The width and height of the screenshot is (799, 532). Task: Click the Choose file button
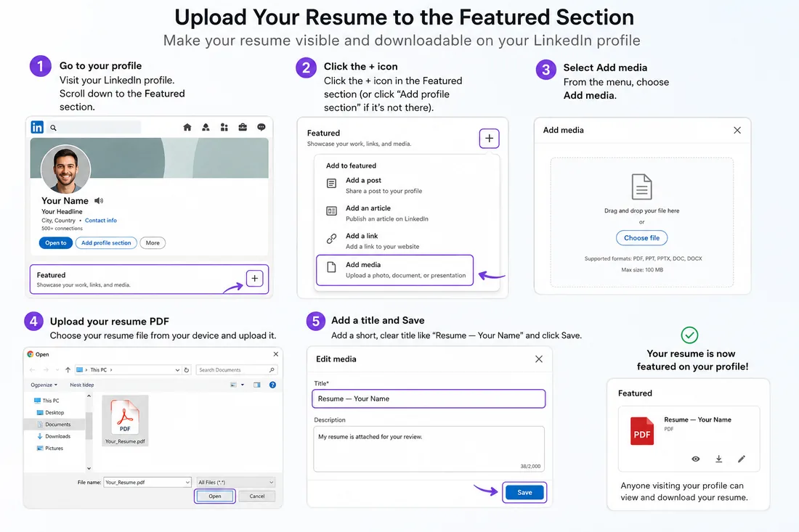pyautogui.click(x=641, y=238)
